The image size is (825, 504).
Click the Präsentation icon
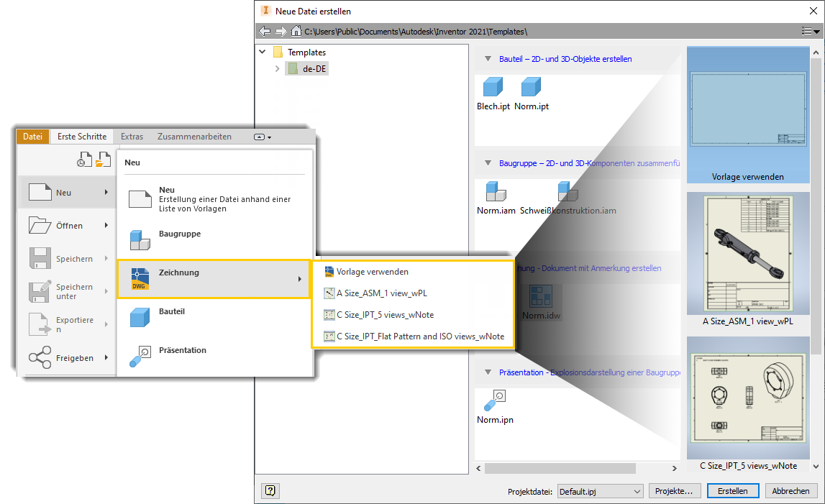(x=140, y=356)
